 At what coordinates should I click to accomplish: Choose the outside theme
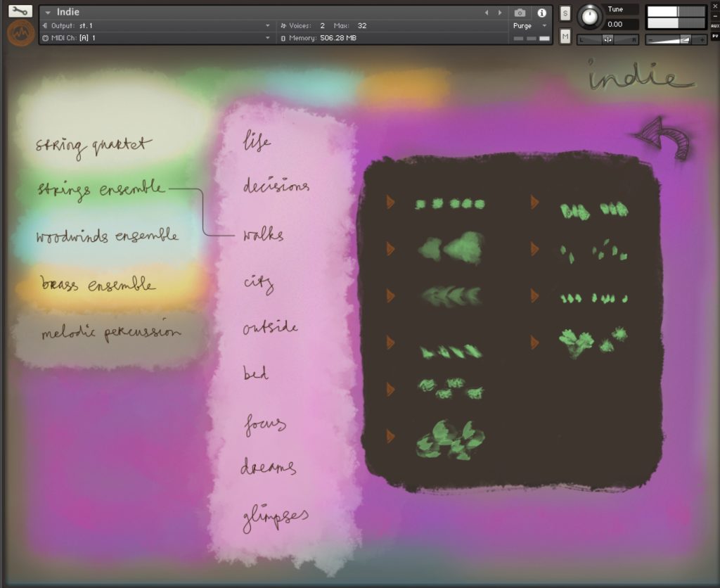(270, 326)
